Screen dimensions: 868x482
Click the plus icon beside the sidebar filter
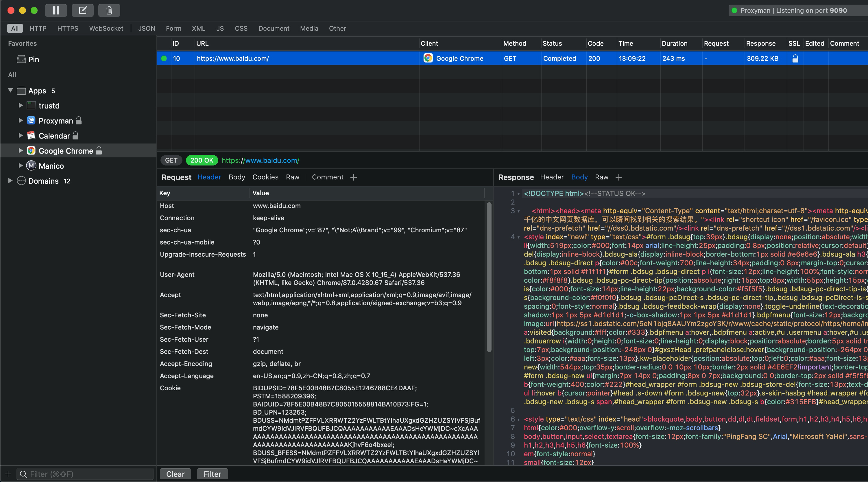tap(8, 474)
